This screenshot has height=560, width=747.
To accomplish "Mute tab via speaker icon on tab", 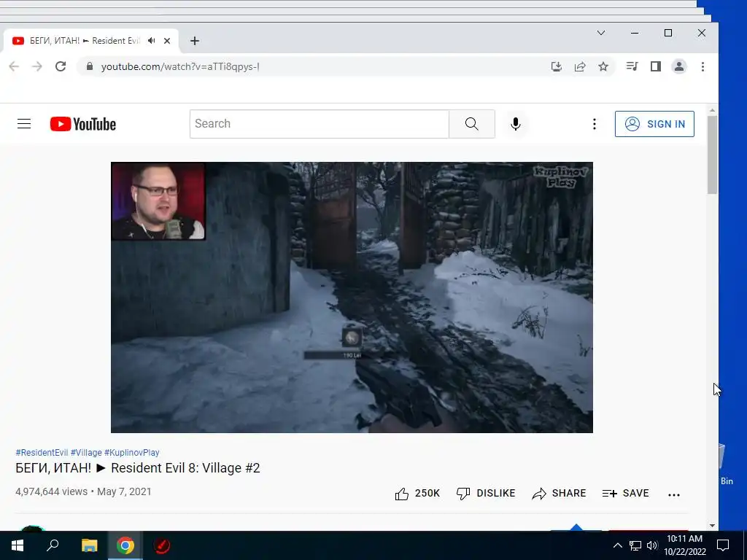I will click(152, 41).
